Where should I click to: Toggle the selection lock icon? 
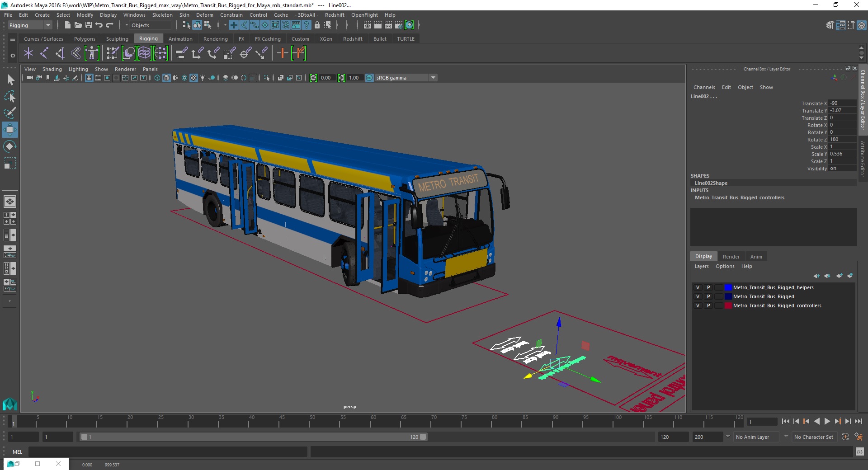(317, 25)
